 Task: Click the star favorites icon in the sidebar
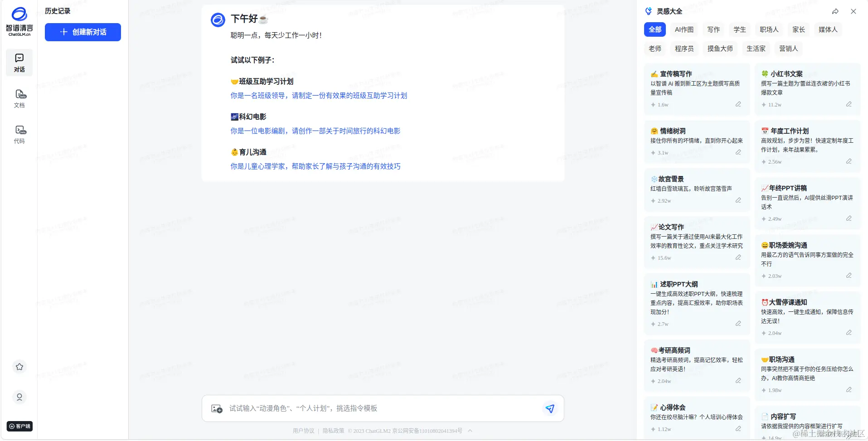coord(19,367)
